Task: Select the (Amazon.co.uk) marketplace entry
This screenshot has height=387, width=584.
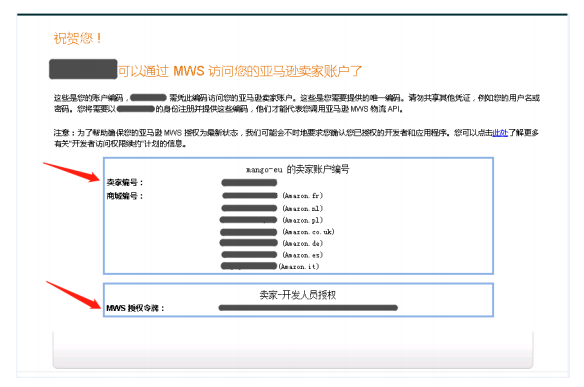Action: point(308,232)
